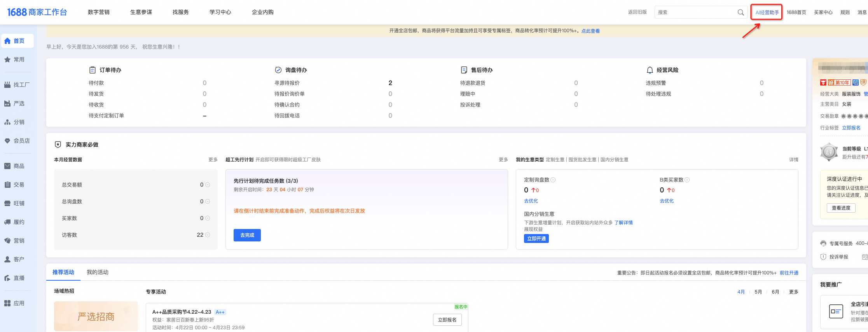Image resolution: width=868 pixels, height=332 pixels.
Task: Expand the 总询盘数 detail chevron
Action: pos(208,201)
